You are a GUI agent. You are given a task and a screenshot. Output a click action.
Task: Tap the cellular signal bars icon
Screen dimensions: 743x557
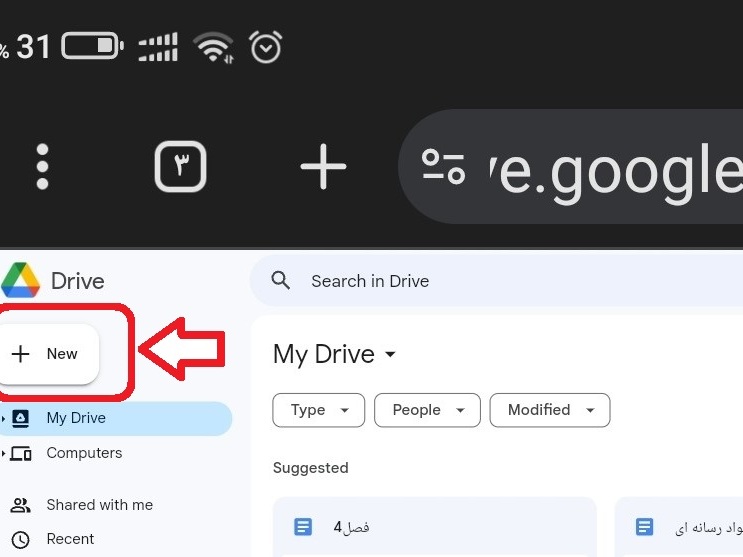(158, 47)
